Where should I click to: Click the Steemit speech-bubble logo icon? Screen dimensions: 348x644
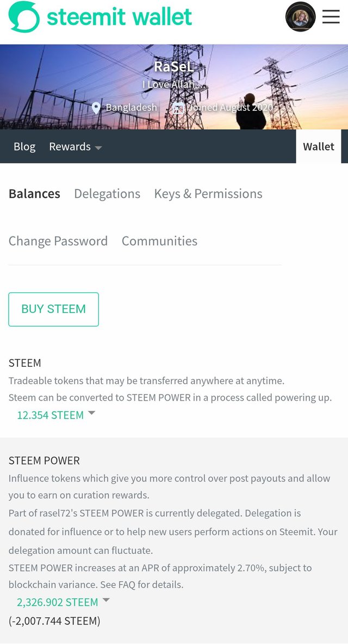[24, 17]
